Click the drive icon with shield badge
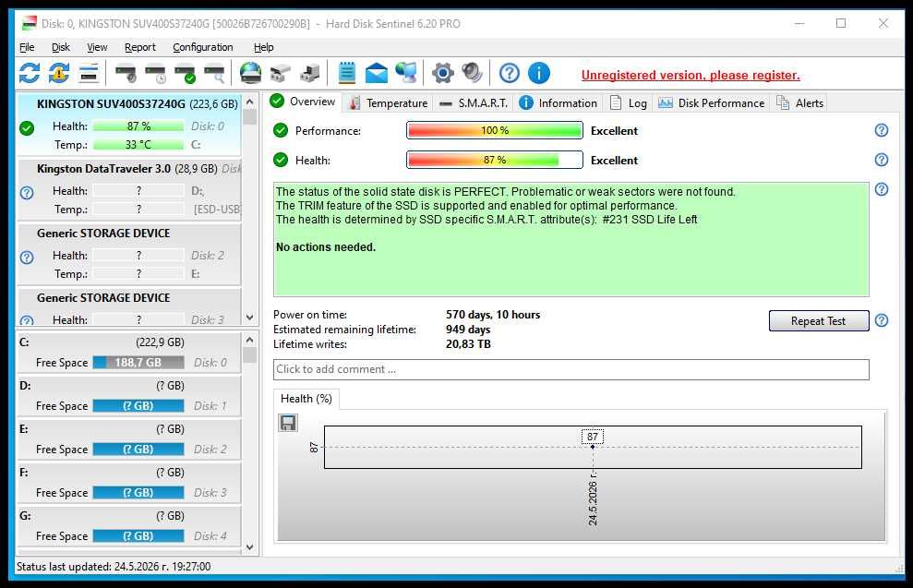This screenshot has height=588, width=913. pos(126,74)
